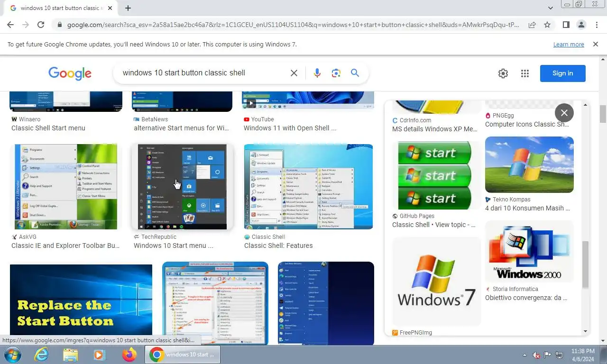This screenshot has width=607, height=364.
Task: Click the muted volume tray icon
Action: pos(536,355)
